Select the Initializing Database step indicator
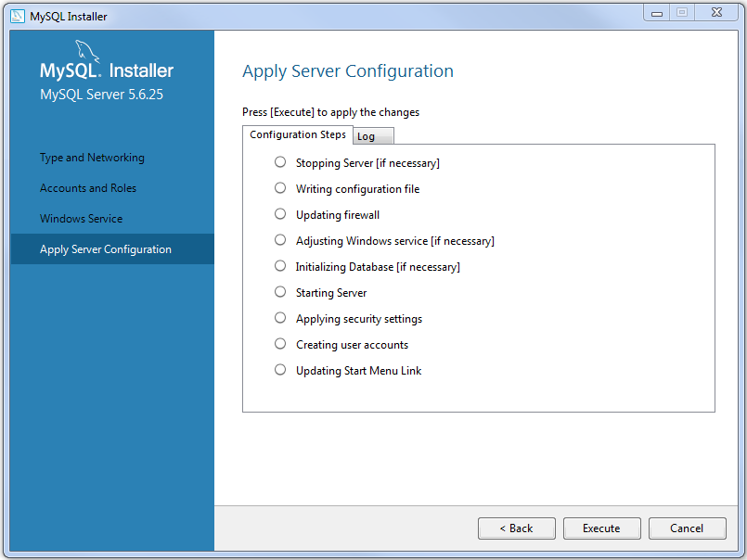747x560 pixels. (280, 266)
